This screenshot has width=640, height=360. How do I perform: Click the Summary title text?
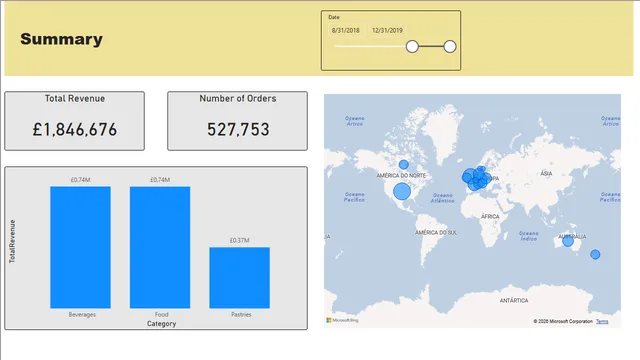coord(62,39)
